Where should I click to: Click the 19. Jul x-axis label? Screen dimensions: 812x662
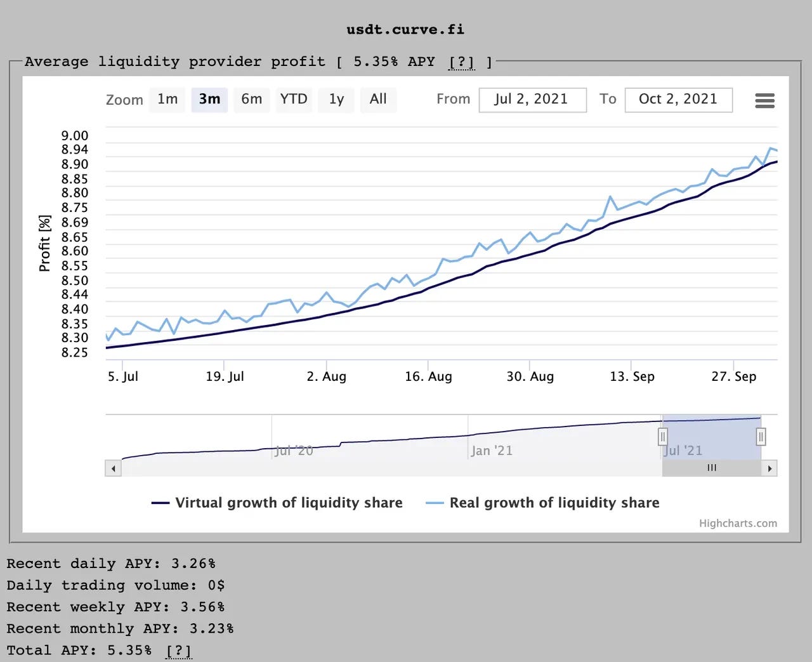tap(225, 376)
